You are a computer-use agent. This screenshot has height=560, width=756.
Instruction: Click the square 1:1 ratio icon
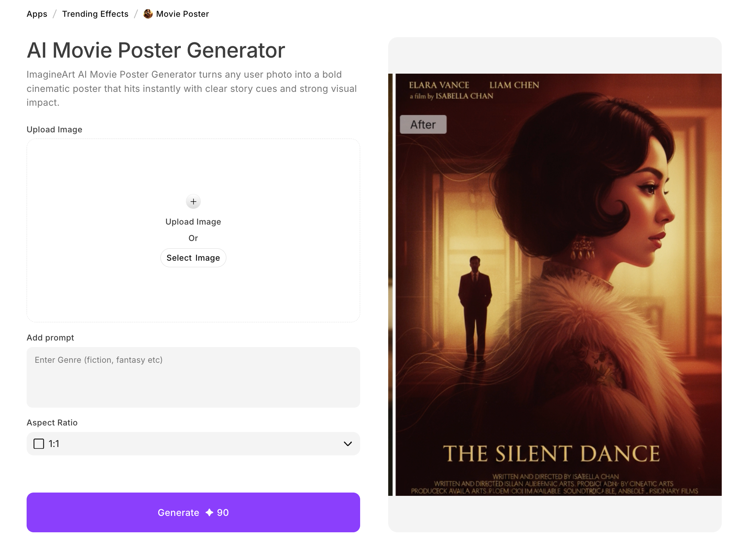(x=39, y=444)
